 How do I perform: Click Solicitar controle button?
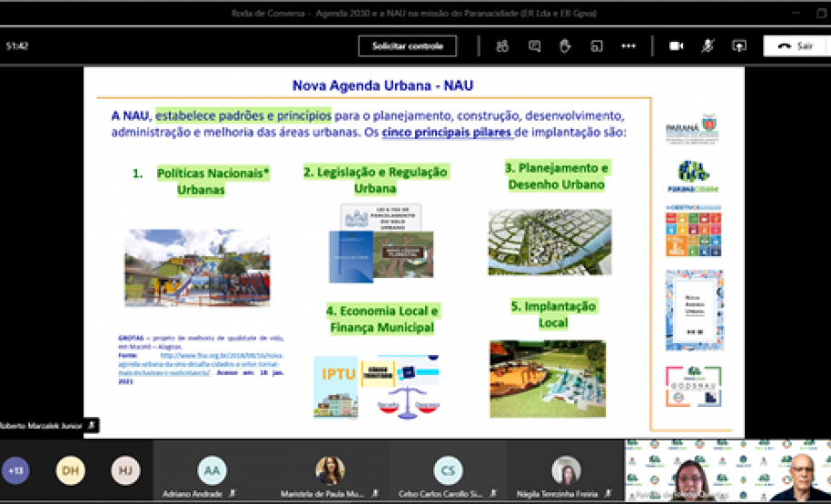coord(408,46)
